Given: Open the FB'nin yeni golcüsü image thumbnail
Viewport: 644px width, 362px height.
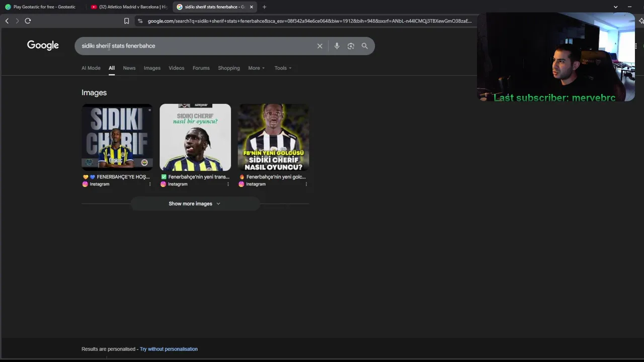Looking at the screenshot, I should [273, 137].
